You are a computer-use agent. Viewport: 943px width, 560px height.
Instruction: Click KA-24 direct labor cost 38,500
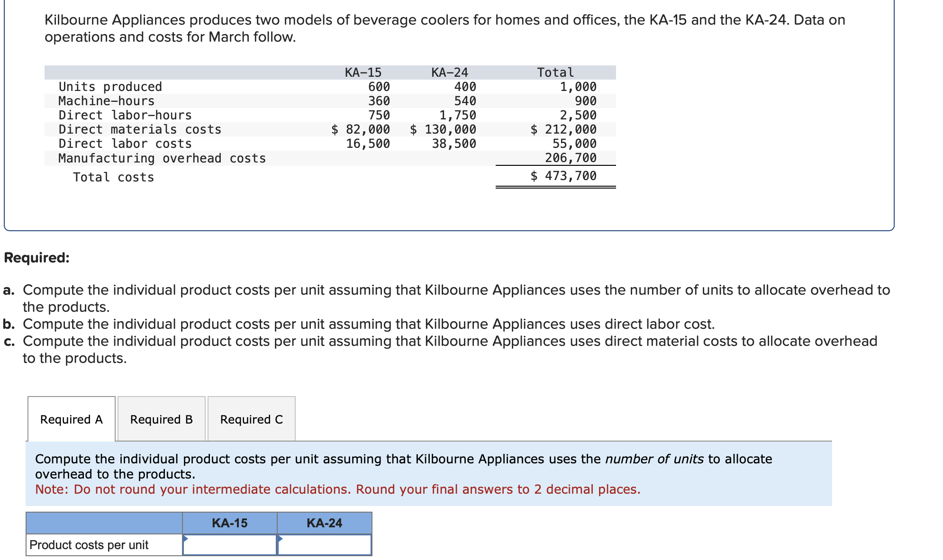click(453, 144)
